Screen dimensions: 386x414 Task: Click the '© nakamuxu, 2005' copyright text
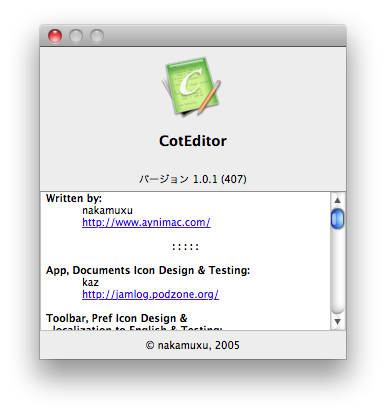tap(193, 345)
